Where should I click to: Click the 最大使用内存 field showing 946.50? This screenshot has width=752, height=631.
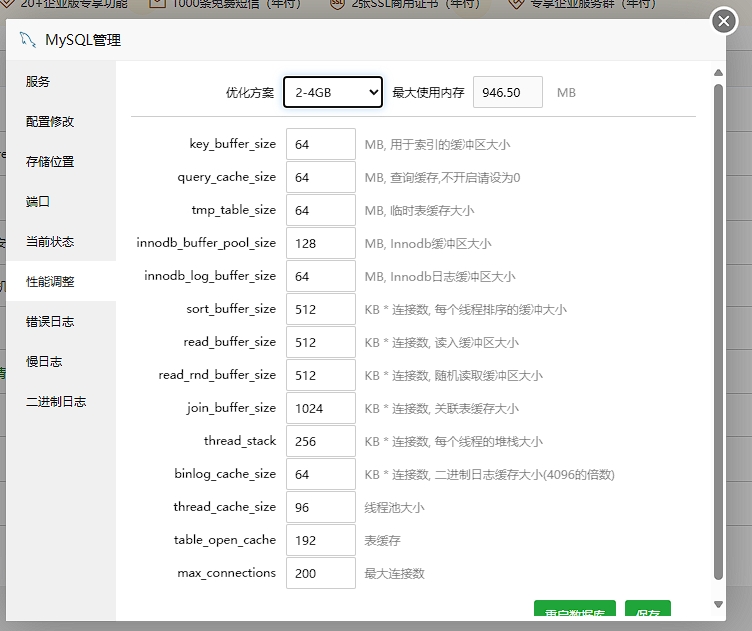[507, 92]
